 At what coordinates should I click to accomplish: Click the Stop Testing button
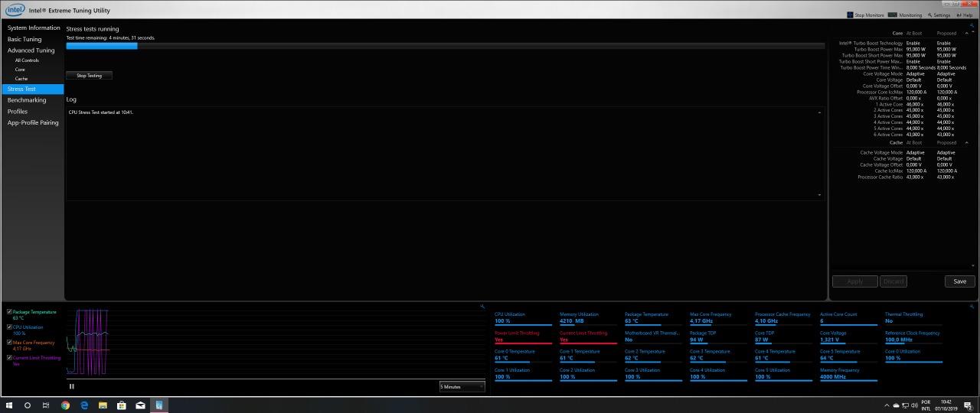point(89,76)
